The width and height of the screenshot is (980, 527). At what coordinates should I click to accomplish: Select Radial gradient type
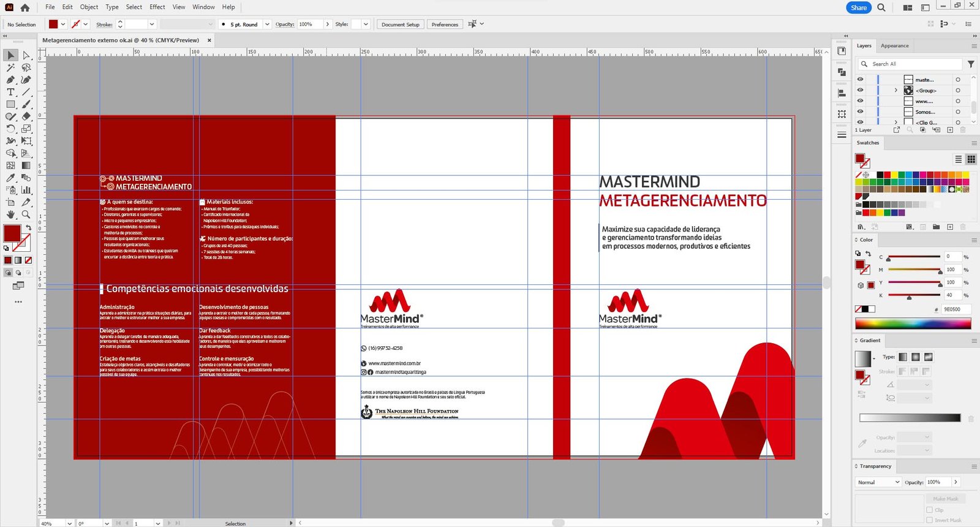click(x=916, y=357)
